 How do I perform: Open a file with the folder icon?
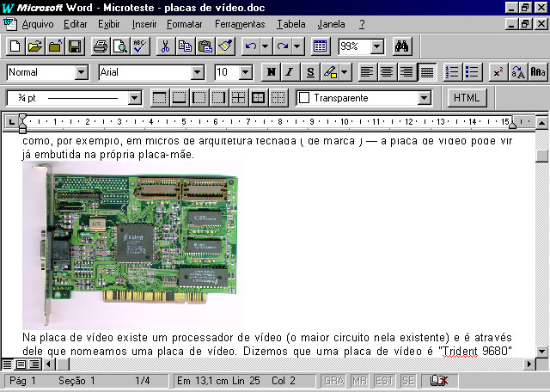(35, 46)
